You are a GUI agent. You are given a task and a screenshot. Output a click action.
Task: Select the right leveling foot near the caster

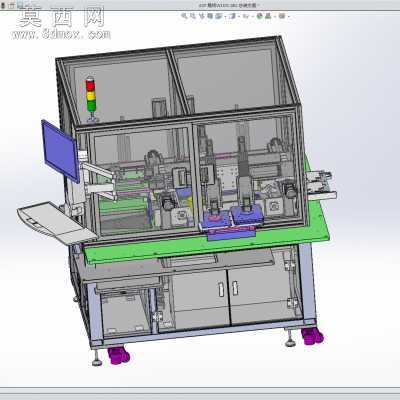pyautogui.click(x=290, y=339)
